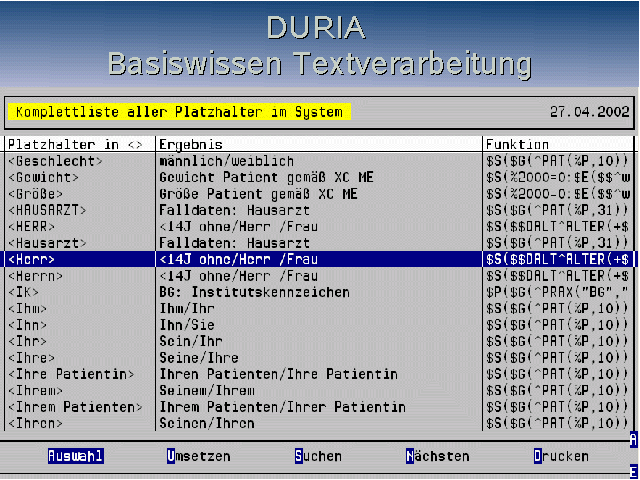
Task: Click the 'Ihn/Sie' result cell
Action: [187, 325]
